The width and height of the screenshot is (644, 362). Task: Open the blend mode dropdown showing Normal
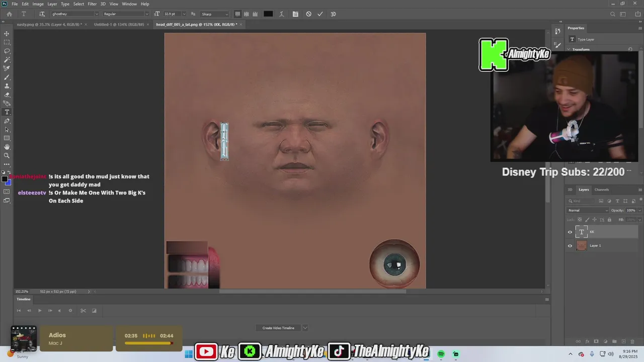[x=587, y=210]
